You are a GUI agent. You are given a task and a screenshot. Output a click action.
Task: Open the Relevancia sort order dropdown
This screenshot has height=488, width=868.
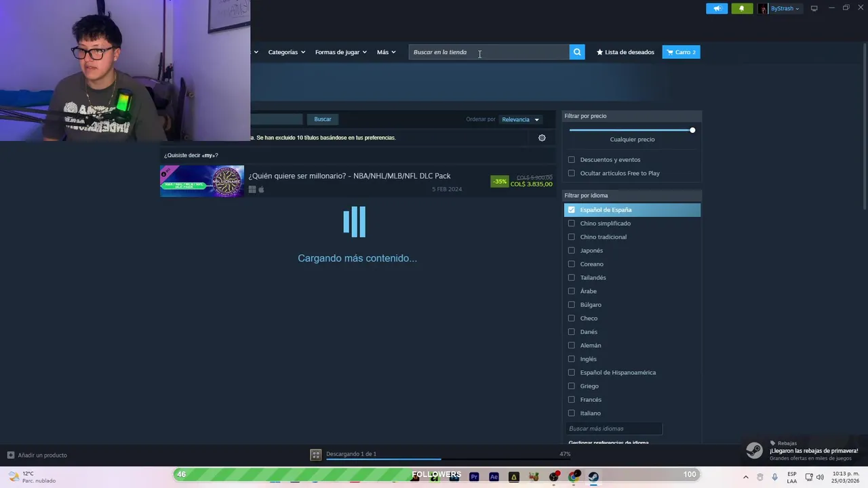pyautogui.click(x=520, y=119)
